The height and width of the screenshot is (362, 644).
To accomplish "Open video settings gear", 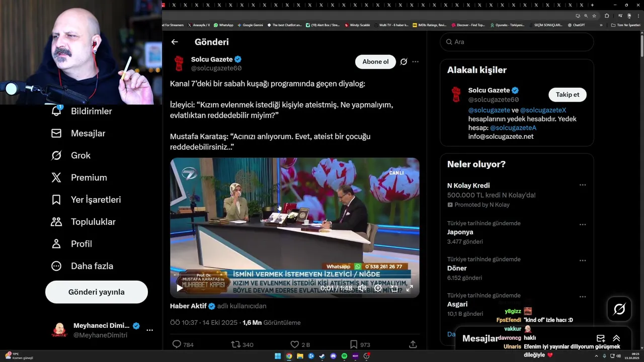I will point(378,288).
